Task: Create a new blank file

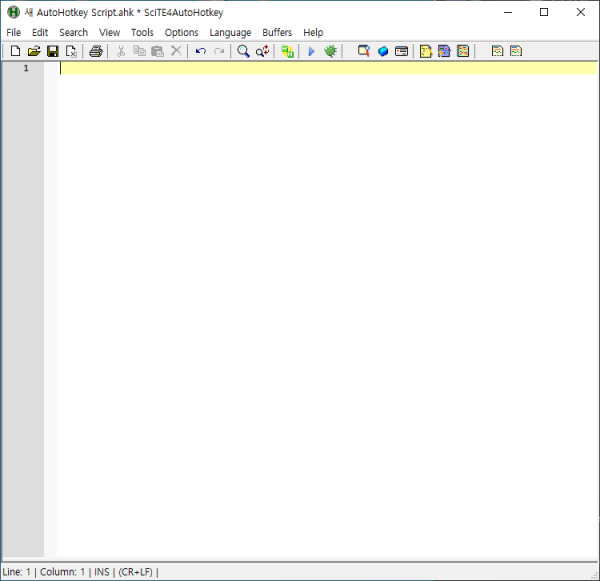Action: tap(15, 51)
